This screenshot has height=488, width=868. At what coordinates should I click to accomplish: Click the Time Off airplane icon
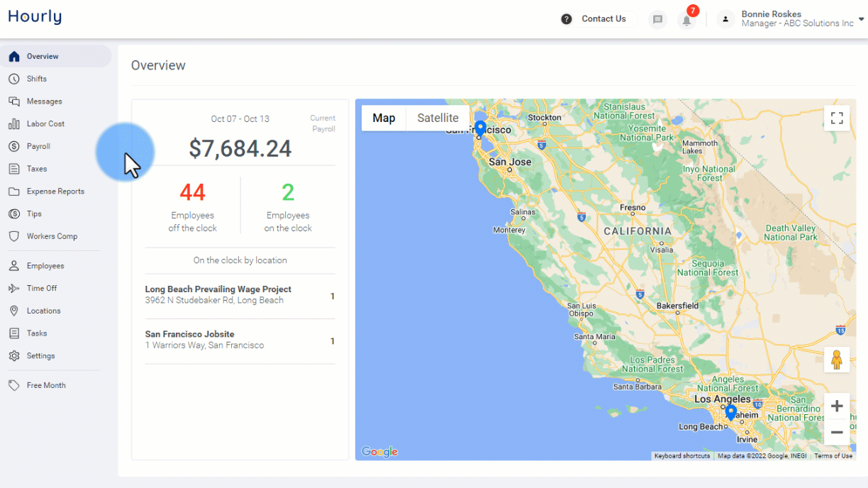(13, 288)
